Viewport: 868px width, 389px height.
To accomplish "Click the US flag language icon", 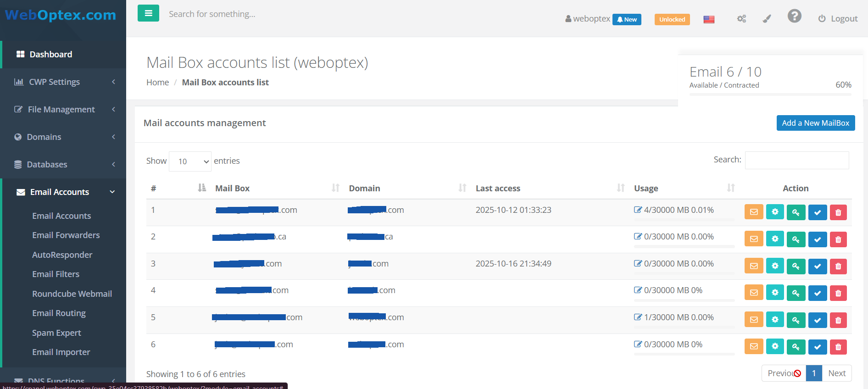I will 709,19.
